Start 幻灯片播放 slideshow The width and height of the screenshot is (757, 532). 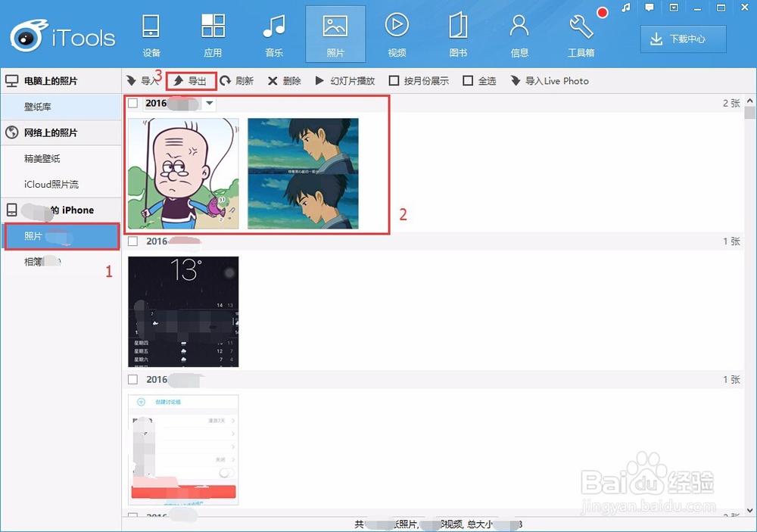click(x=344, y=81)
